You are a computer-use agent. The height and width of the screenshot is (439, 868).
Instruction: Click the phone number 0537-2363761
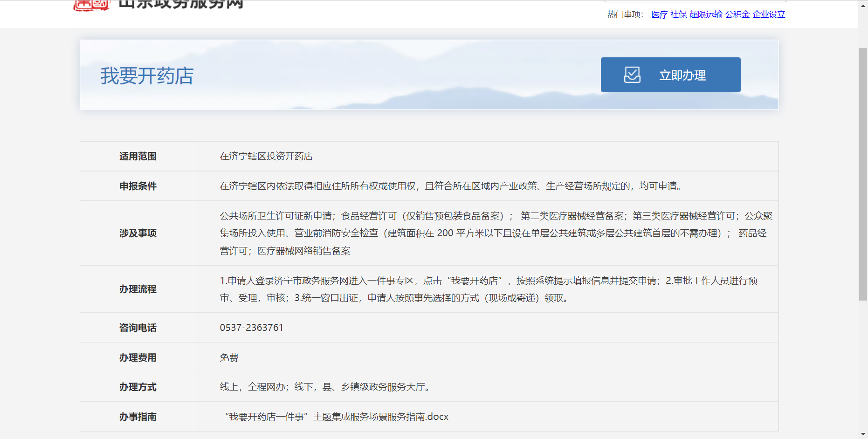pyautogui.click(x=251, y=328)
